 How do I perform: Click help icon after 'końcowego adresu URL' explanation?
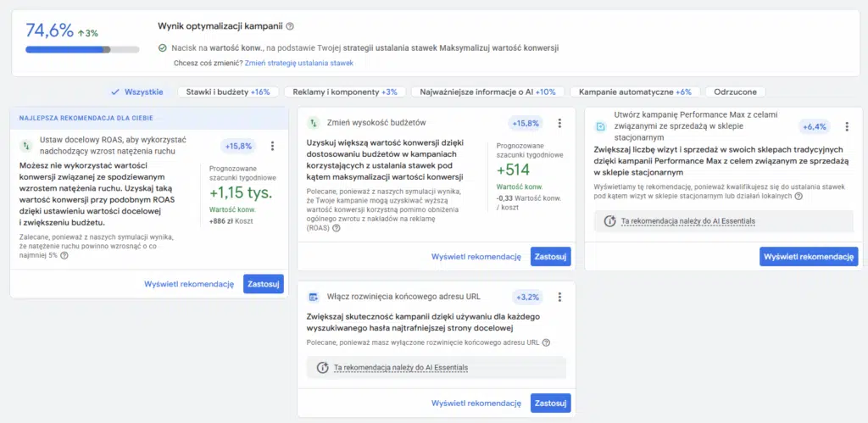[546, 342]
